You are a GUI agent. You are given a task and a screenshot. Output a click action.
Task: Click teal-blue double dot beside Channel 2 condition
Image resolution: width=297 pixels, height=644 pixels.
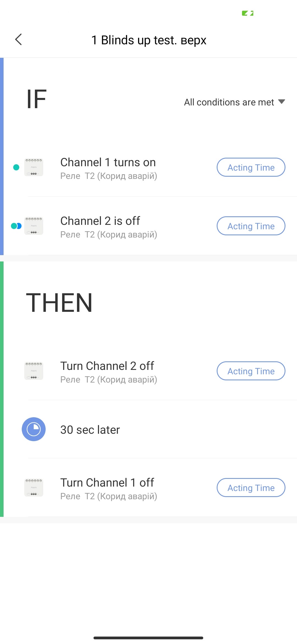click(x=16, y=226)
